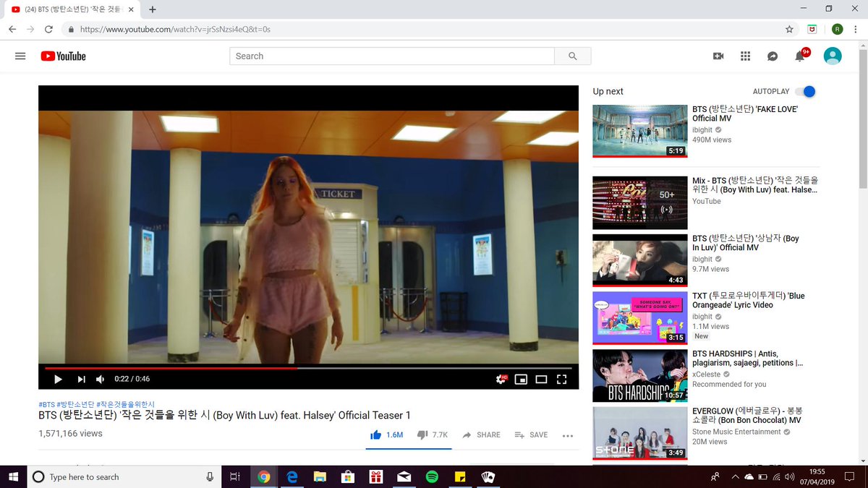Click the #작은것들을위한시 hashtag link
Screen dimensions: 868x488
[125, 405]
